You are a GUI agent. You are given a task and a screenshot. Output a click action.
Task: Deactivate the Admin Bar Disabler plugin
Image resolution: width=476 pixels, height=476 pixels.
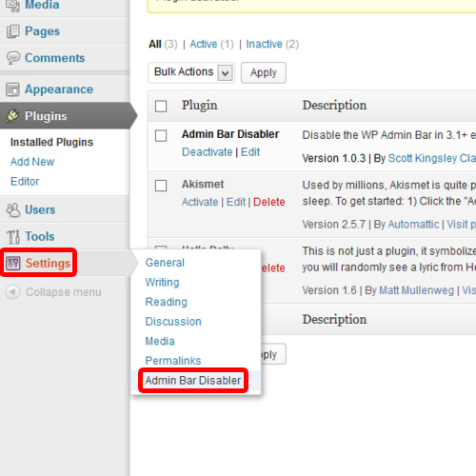pyautogui.click(x=208, y=152)
